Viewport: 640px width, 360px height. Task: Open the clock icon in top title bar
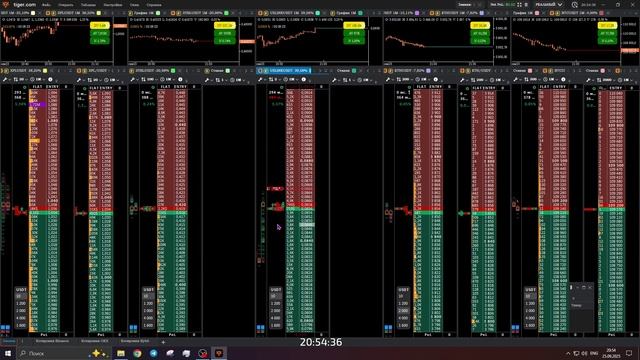coord(574,5)
